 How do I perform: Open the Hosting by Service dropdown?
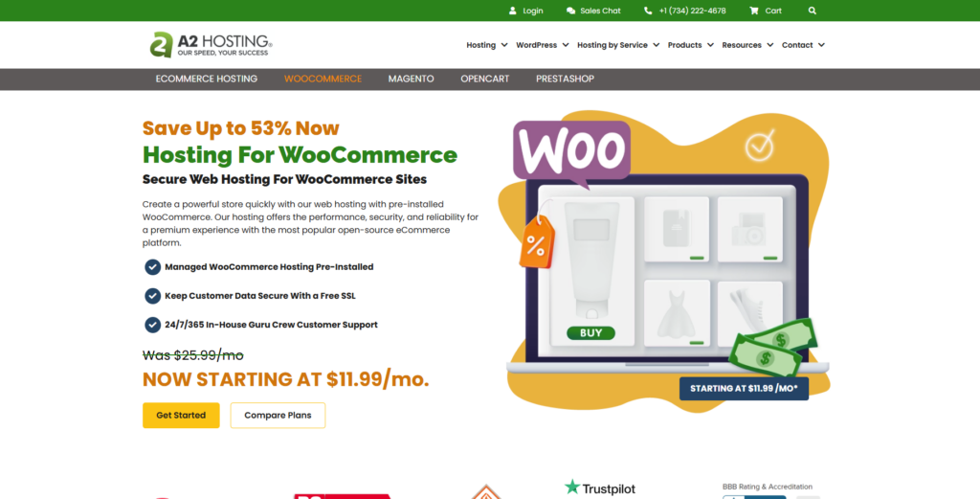click(618, 45)
